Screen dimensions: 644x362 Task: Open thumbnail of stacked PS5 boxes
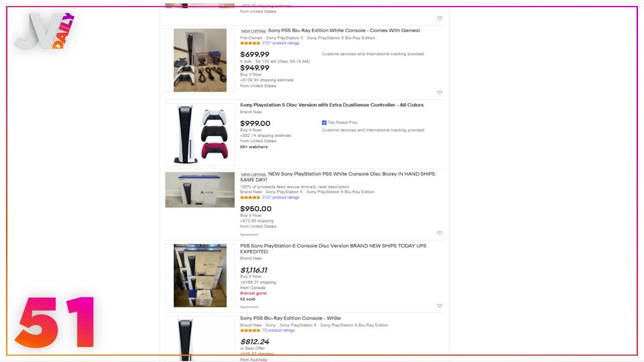click(200, 276)
